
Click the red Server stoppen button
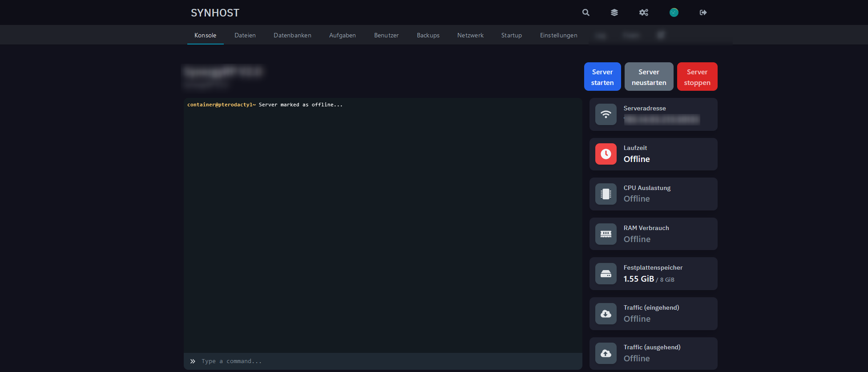tap(697, 77)
